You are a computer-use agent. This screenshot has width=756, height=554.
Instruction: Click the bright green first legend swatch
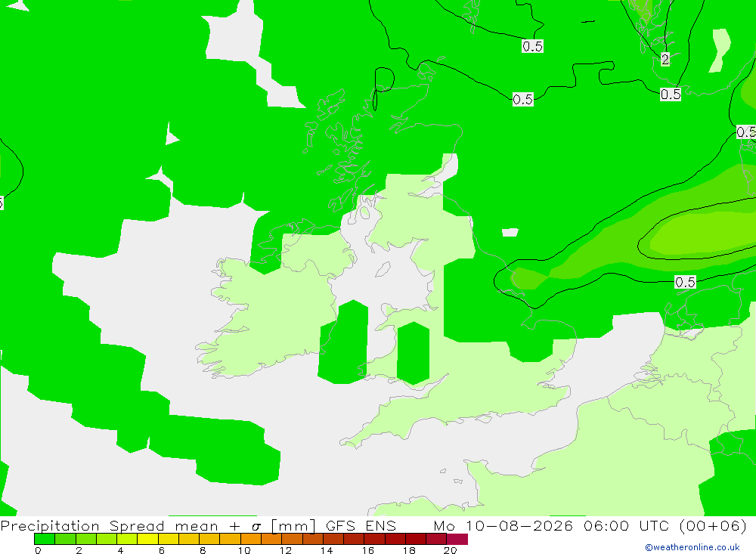click(x=45, y=539)
